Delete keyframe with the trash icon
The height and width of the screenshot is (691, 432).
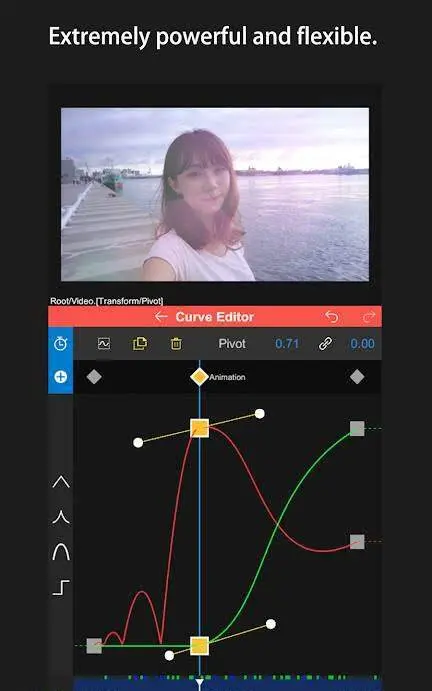coord(176,343)
